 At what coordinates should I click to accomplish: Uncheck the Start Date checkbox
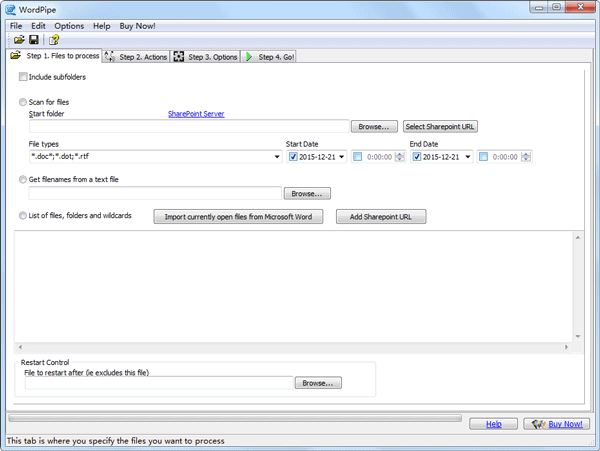(293, 157)
